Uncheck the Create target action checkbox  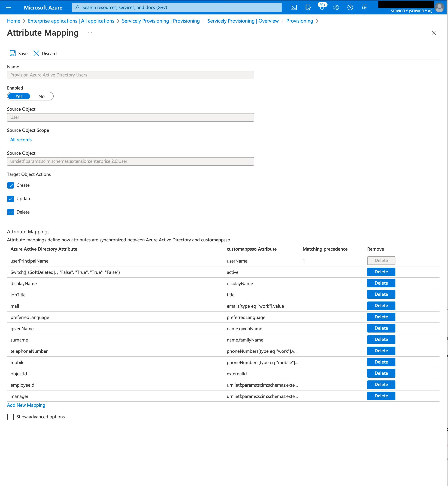[11, 186]
